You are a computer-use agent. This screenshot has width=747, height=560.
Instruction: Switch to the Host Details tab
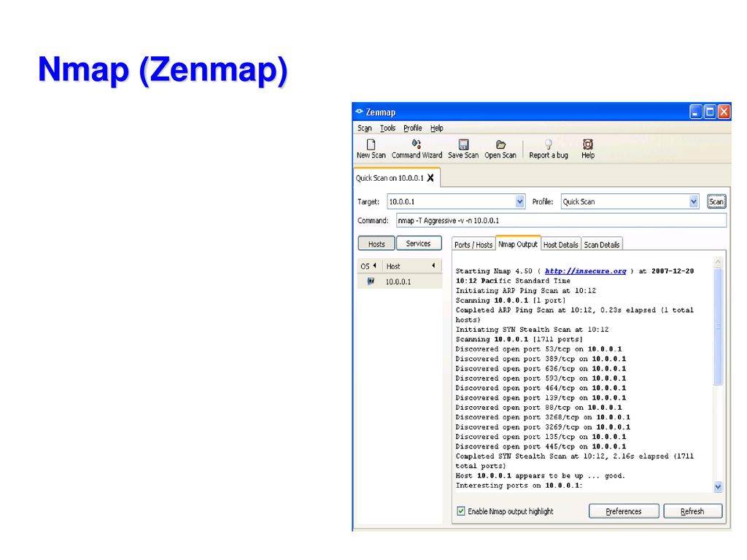(561, 245)
